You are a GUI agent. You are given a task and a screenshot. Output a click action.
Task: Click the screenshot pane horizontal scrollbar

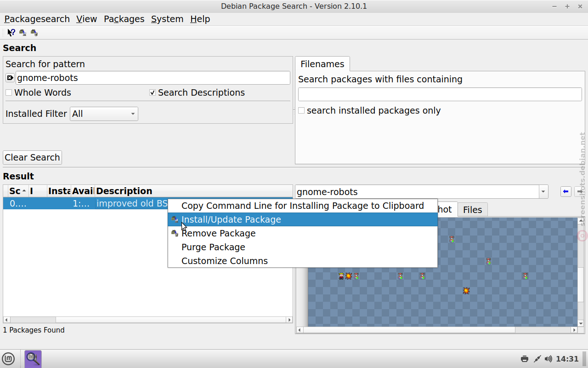pyautogui.click(x=437, y=330)
